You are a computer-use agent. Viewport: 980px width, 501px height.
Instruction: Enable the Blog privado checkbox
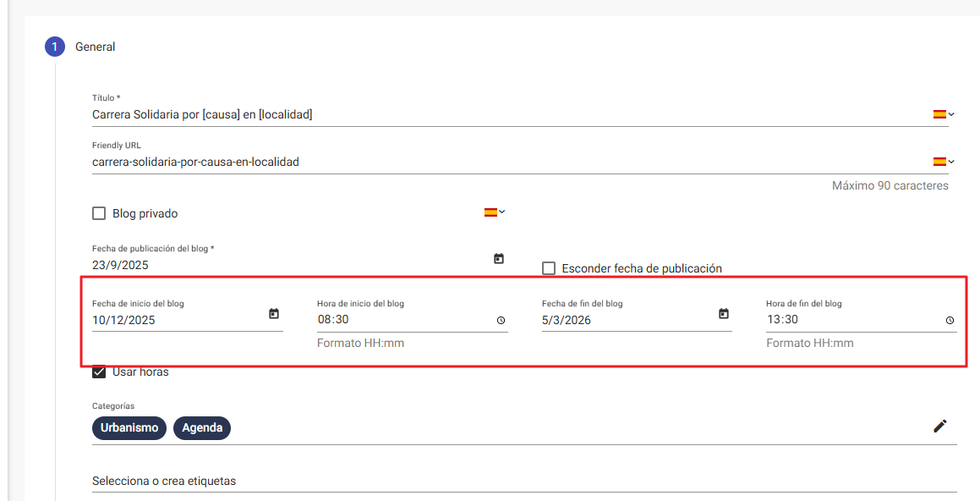99,213
